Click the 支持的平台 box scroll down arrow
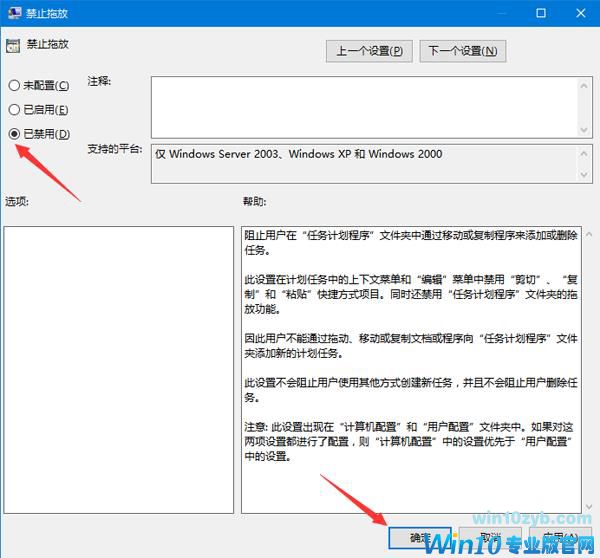 [x=584, y=175]
